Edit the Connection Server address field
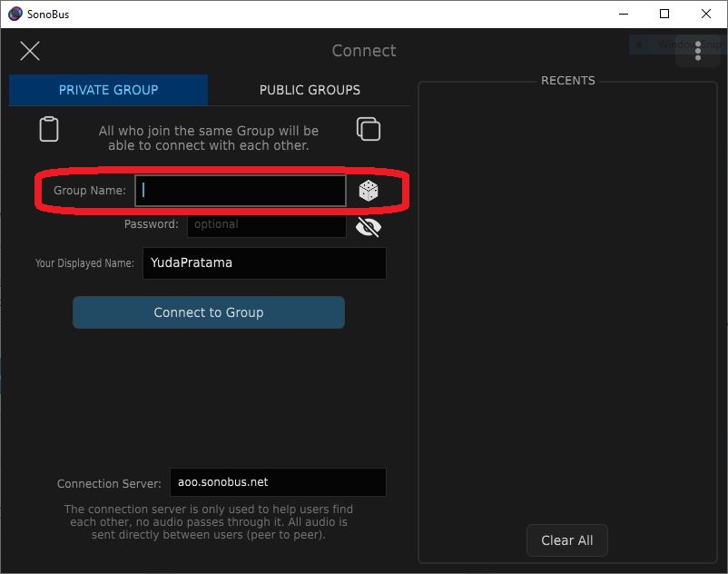The image size is (728, 574). click(278, 482)
